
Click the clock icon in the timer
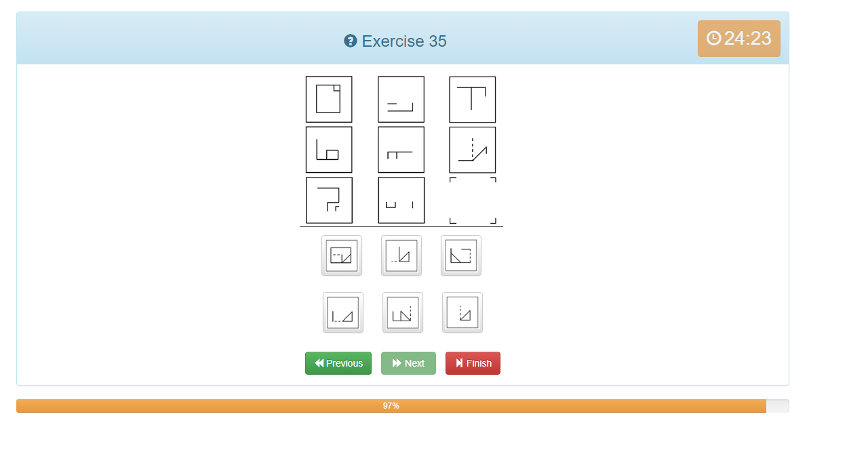point(713,39)
